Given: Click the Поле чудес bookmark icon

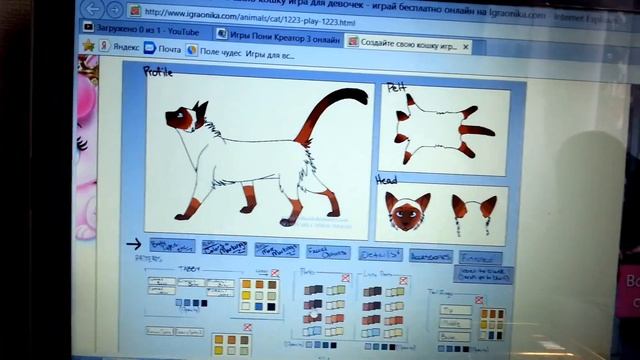Looking at the screenshot, I should click(x=191, y=50).
